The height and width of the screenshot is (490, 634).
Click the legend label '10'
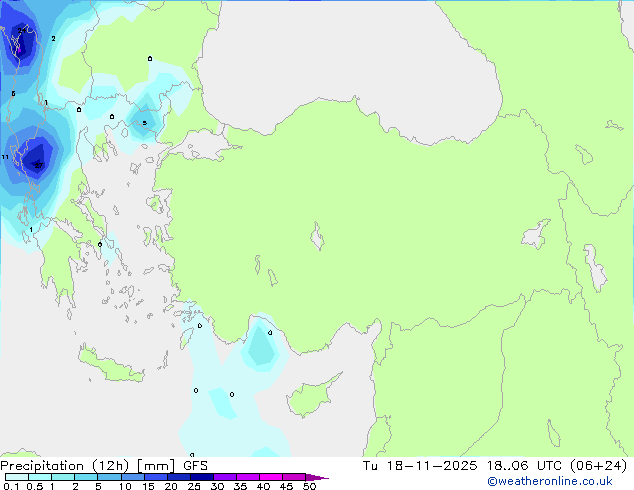point(125,486)
